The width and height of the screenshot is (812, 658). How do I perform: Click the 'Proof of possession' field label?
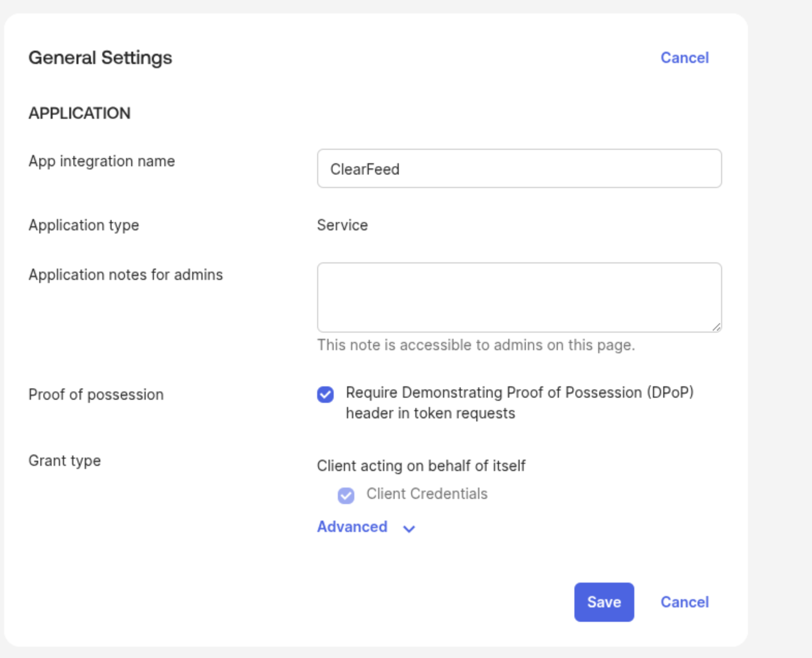96,395
